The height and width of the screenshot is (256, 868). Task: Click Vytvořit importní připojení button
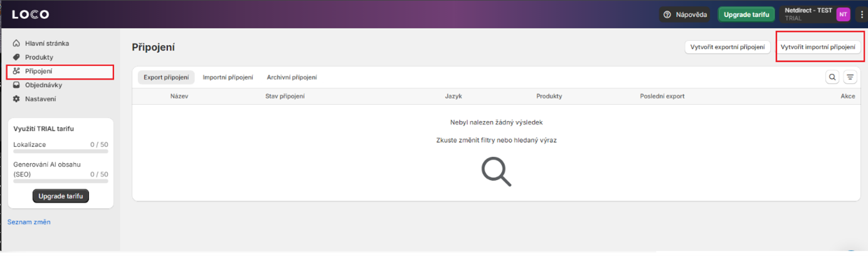817,47
